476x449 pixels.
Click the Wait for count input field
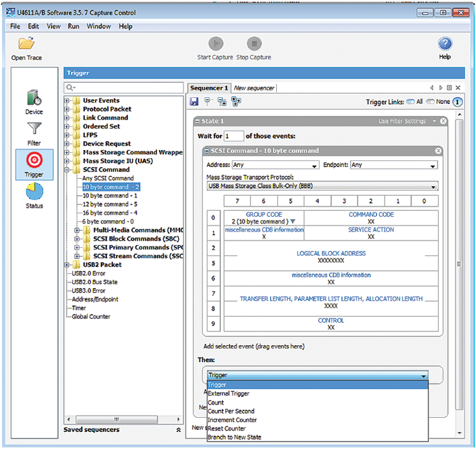pos(234,136)
